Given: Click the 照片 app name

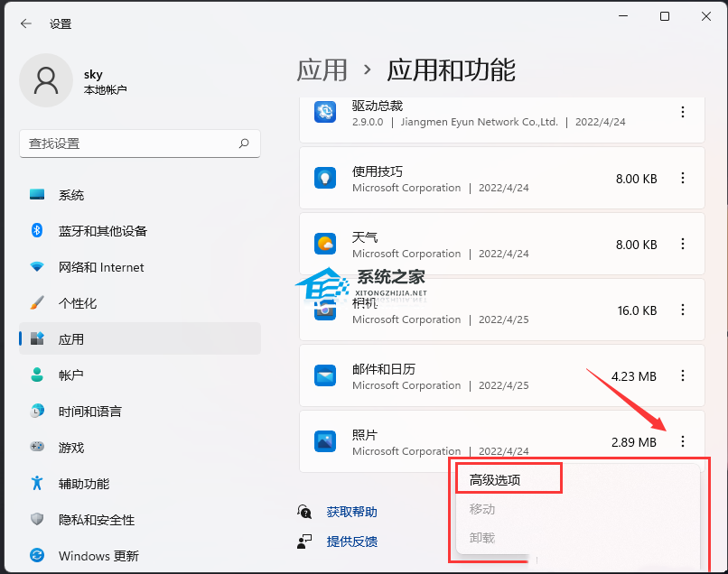Looking at the screenshot, I should pos(365,435).
